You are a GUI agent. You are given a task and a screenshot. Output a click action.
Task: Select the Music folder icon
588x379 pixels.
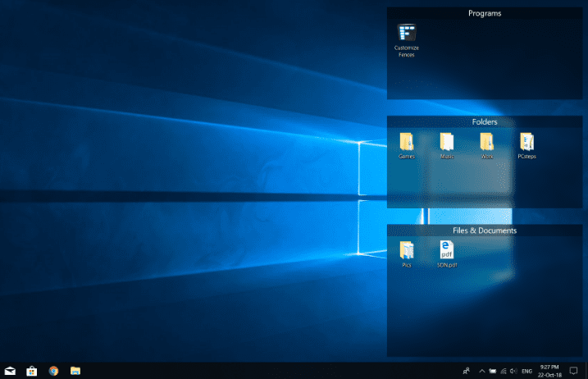pyautogui.click(x=446, y=142)
